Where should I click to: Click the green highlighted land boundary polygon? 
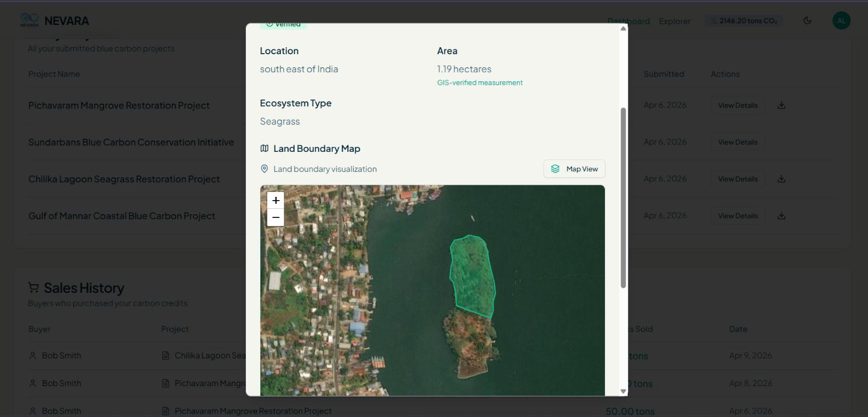point(473,275)
